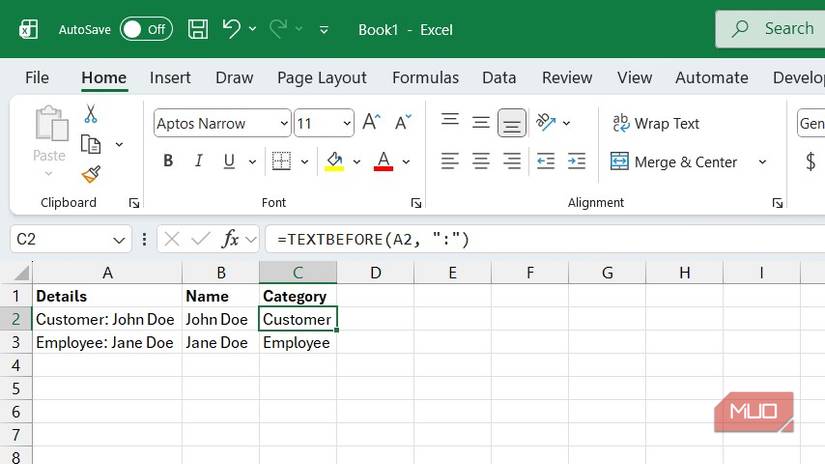Open Clipboard pane dialog launcher
The image size is (825, 464).
pyautogui.click(x=134, y=203)
